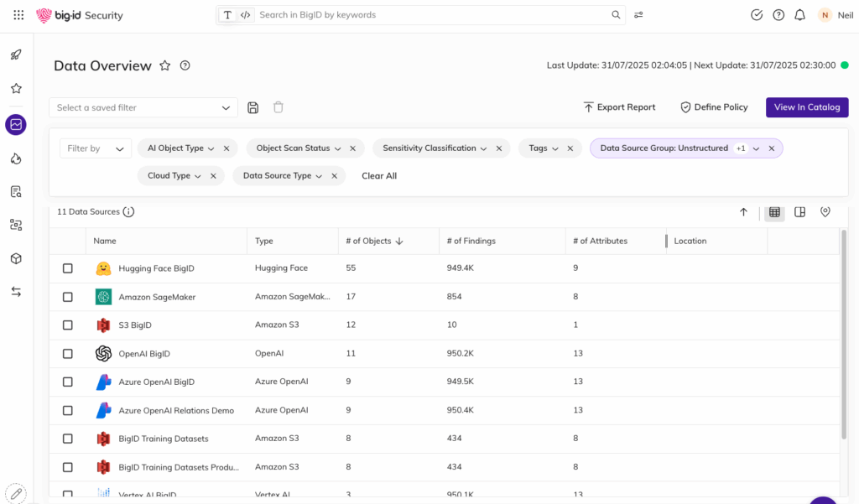Open the apps grid menu icon
Image resolution: width=859 pixels, height=504 pixels.
pyautogui.click(x=18, y=15)
